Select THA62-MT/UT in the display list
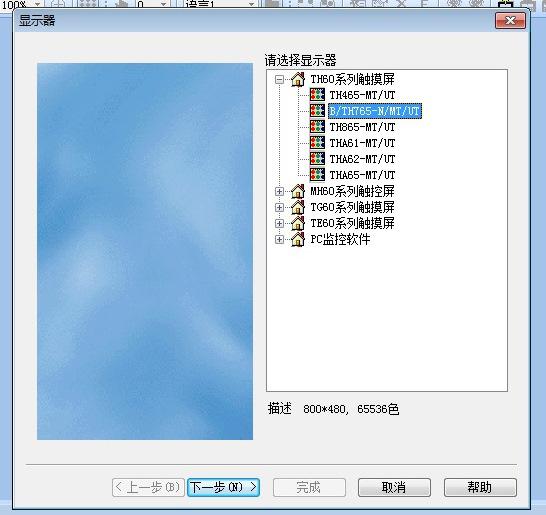546x515 pixels. point(362,159)
